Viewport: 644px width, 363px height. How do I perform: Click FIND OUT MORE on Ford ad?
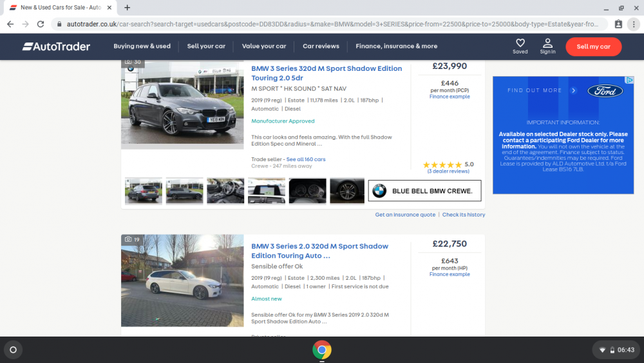pyautogui.click(x=535, y=90)
